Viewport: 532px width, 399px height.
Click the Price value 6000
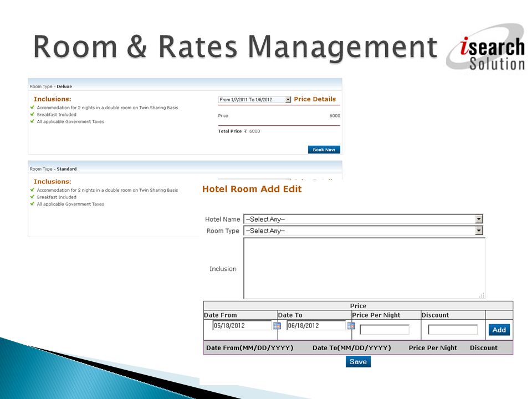click(335, 116)
